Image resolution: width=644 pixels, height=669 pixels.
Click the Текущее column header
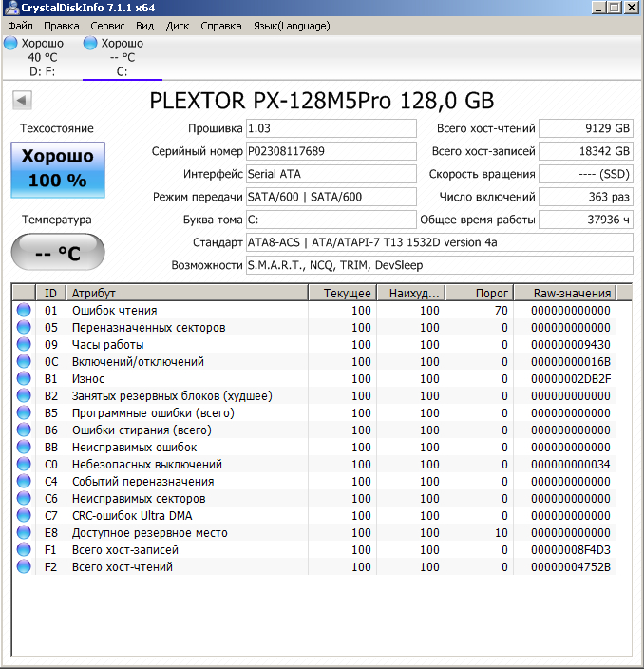click(x=343, y=293)
